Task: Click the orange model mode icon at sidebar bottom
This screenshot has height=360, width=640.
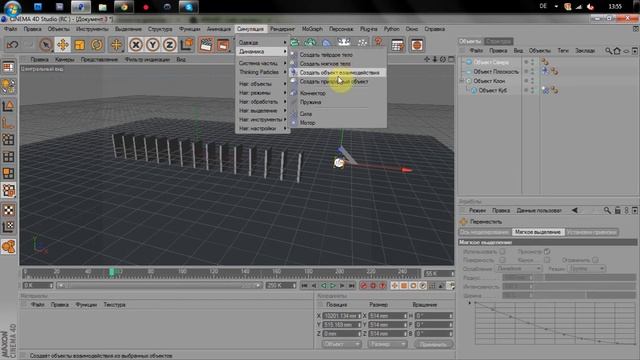Action: pyautogui.click(x=8, y=247)
